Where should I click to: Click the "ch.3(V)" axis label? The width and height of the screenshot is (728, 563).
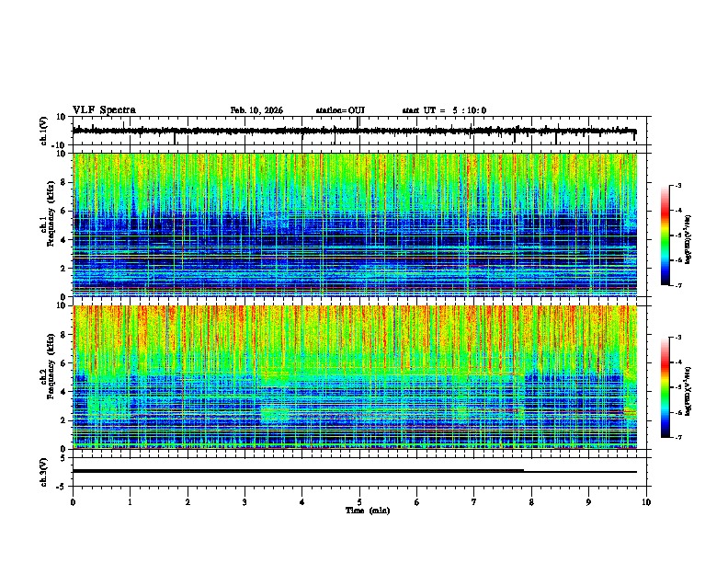(x=44, y=472)
